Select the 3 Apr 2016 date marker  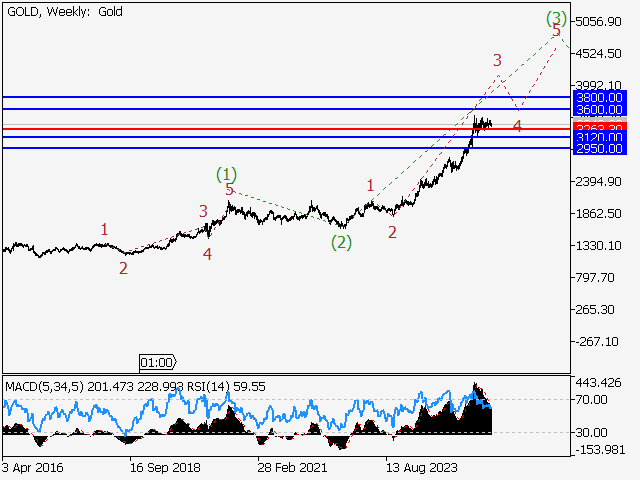click(x=34, y=467)
